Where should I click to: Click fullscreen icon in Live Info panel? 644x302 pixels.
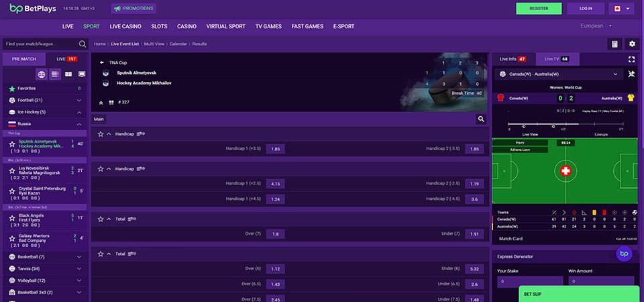631,59
